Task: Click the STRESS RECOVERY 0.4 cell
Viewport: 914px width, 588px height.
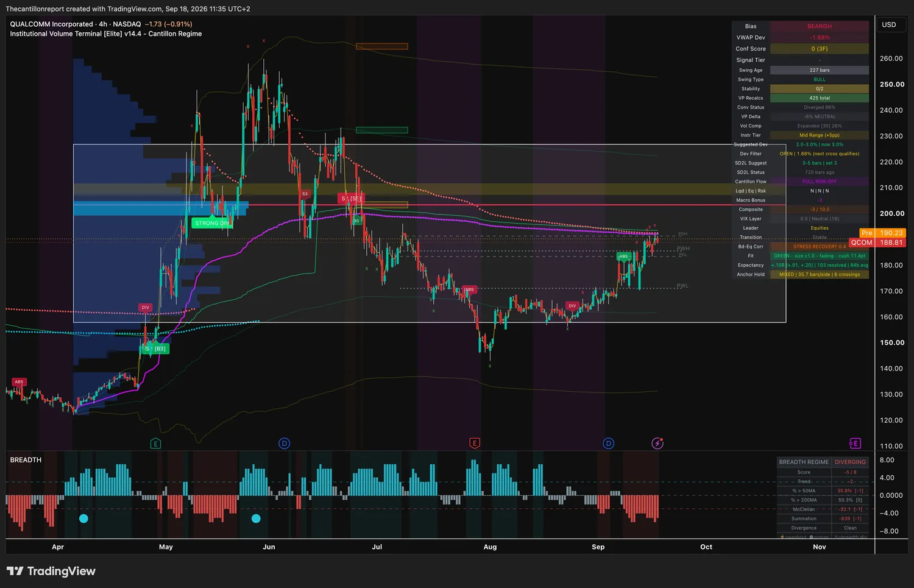Action: click(x=820, y=247)
